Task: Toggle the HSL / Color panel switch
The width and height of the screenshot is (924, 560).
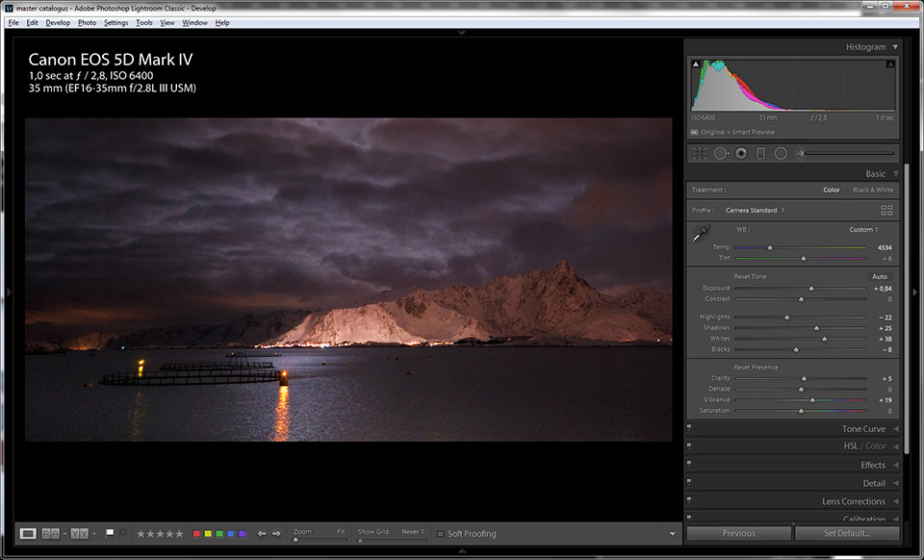Action: click(x=689, y=445)
